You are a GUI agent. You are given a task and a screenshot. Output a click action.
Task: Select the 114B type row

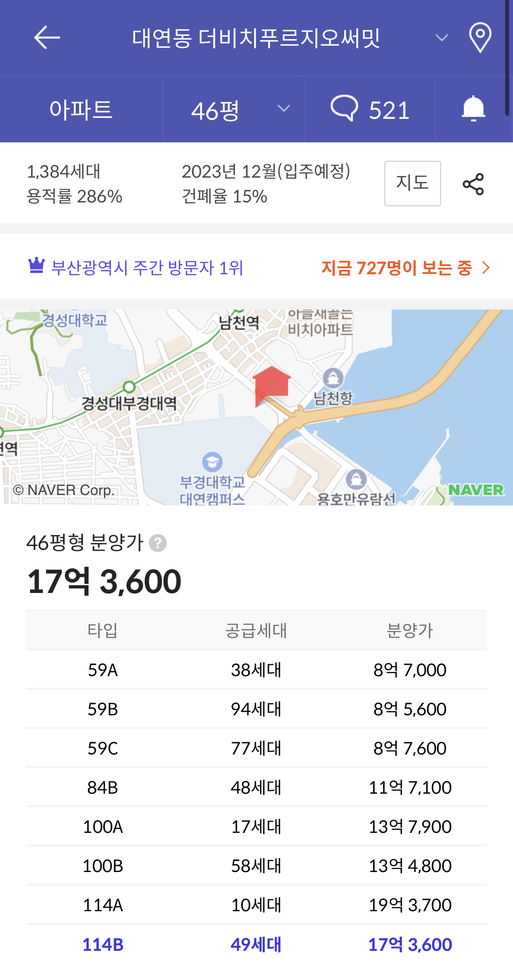pos(256,944)
